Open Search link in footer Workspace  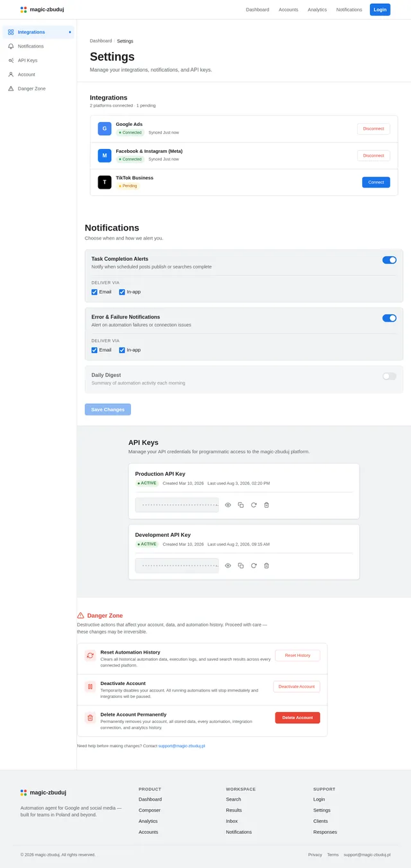[x=234, y=799]
